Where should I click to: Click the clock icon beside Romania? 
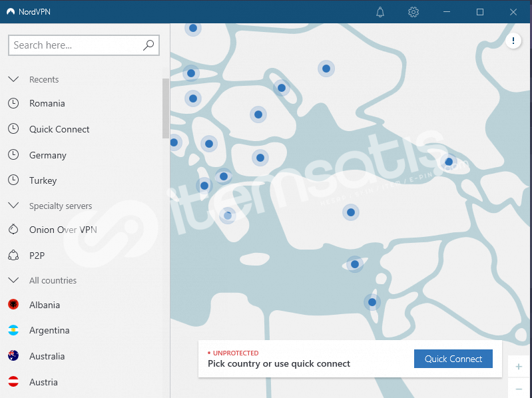pyautogui.click(x=13, y=103)
